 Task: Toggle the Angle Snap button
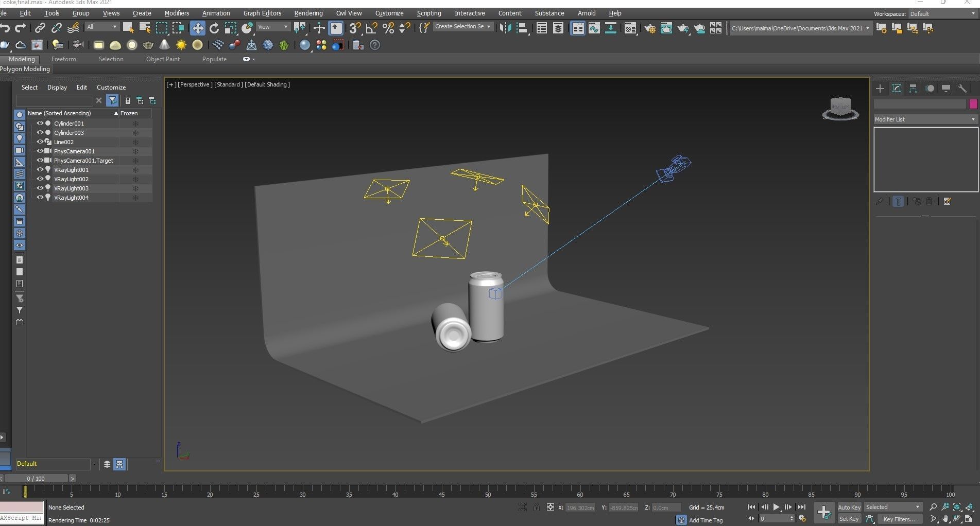pos(372,28)
